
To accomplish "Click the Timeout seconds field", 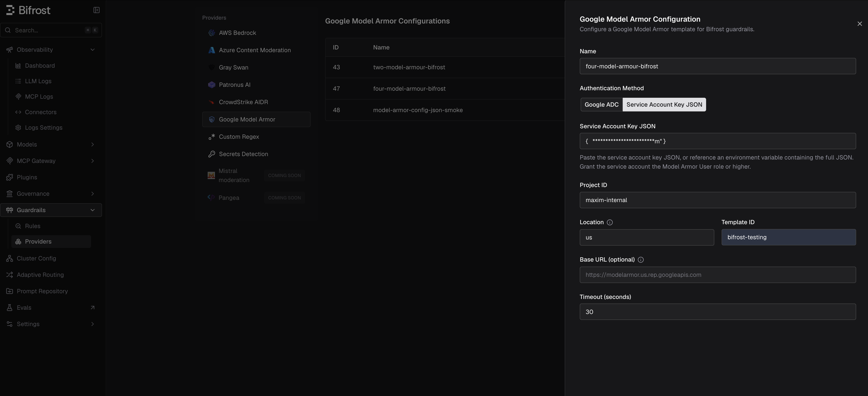I will 718,312.
